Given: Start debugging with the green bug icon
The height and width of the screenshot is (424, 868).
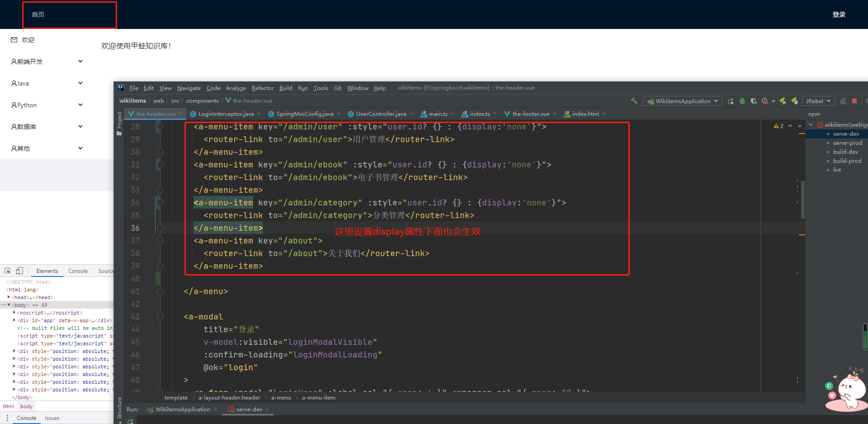Looking at the screenshot, I should [742, 101].
